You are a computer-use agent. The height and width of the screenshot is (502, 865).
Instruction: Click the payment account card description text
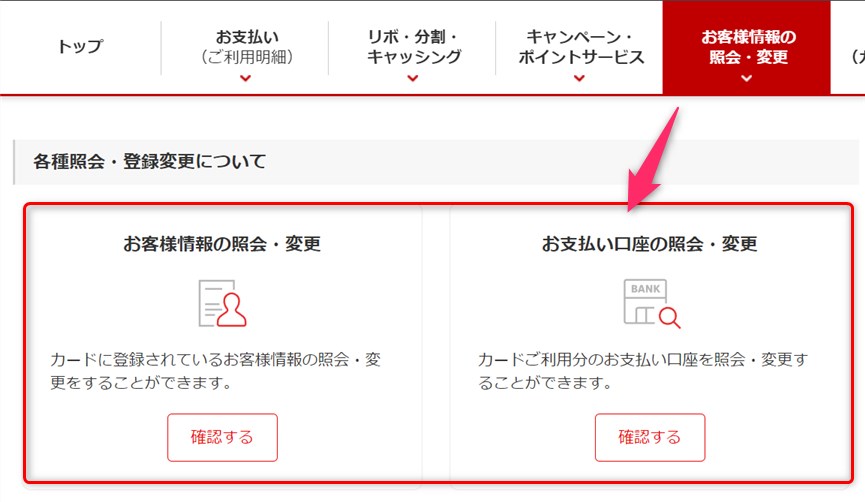pyautogui.click(x=643, y=371)
